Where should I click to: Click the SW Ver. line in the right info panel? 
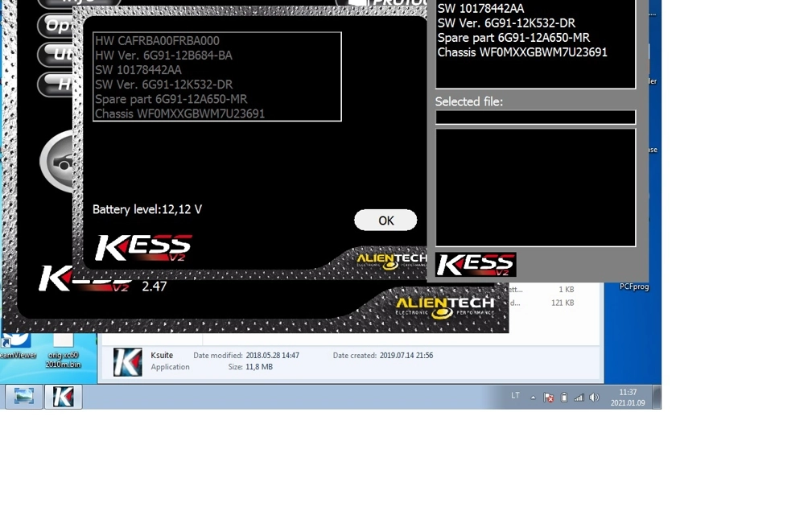[506, 23]
